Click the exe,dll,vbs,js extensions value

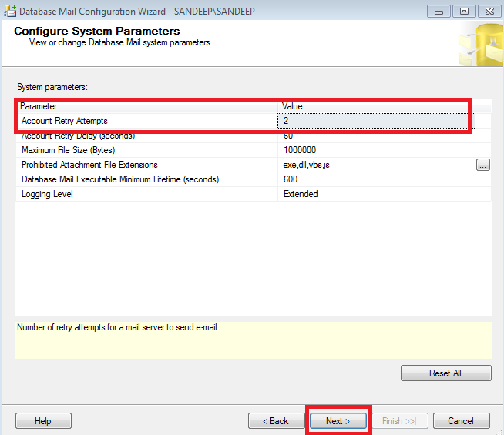coord(377,165)
